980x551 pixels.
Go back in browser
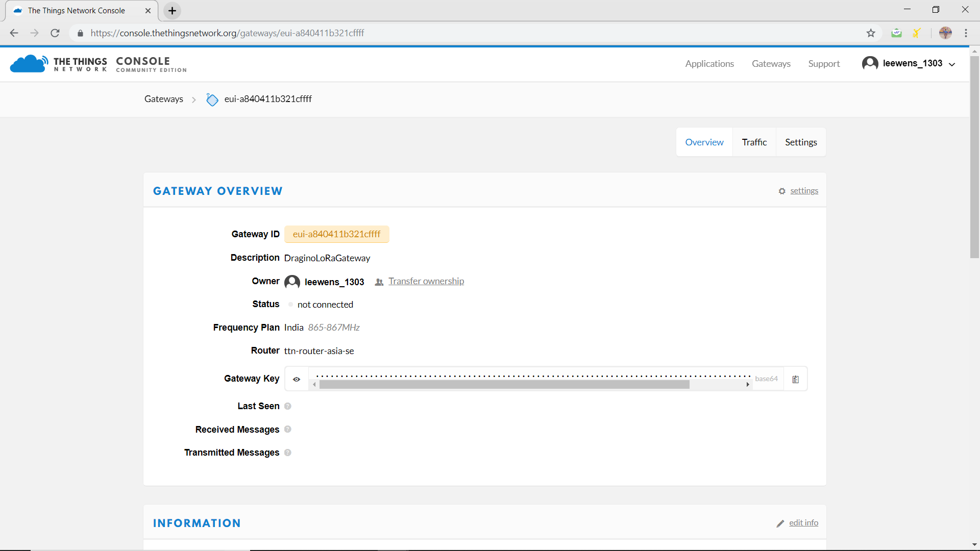tap(14, 33)
